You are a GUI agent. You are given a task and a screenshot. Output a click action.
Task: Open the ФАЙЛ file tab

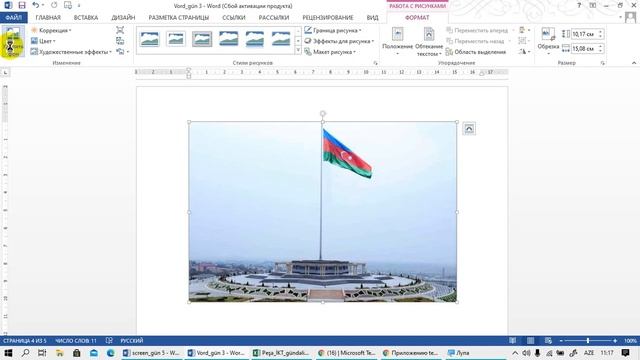(x=13, y=18)
